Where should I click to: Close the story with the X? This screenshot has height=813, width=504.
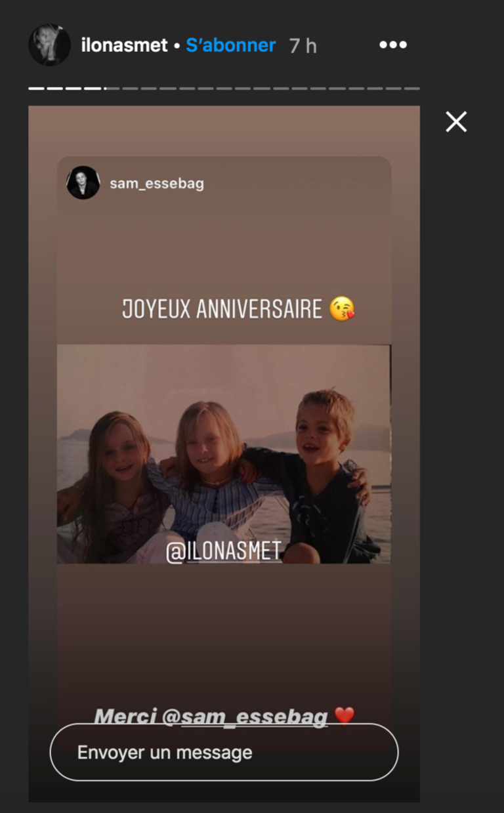(456, 121)
